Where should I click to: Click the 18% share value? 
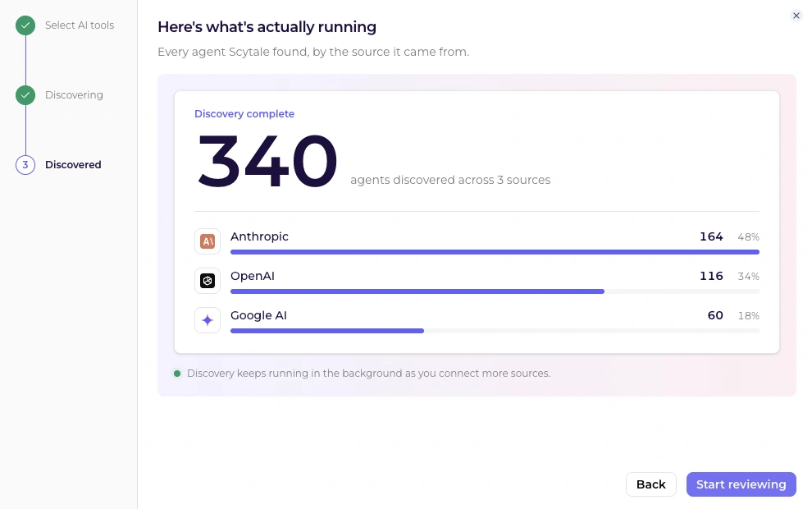pyautogui.click(x=748, y=316)
